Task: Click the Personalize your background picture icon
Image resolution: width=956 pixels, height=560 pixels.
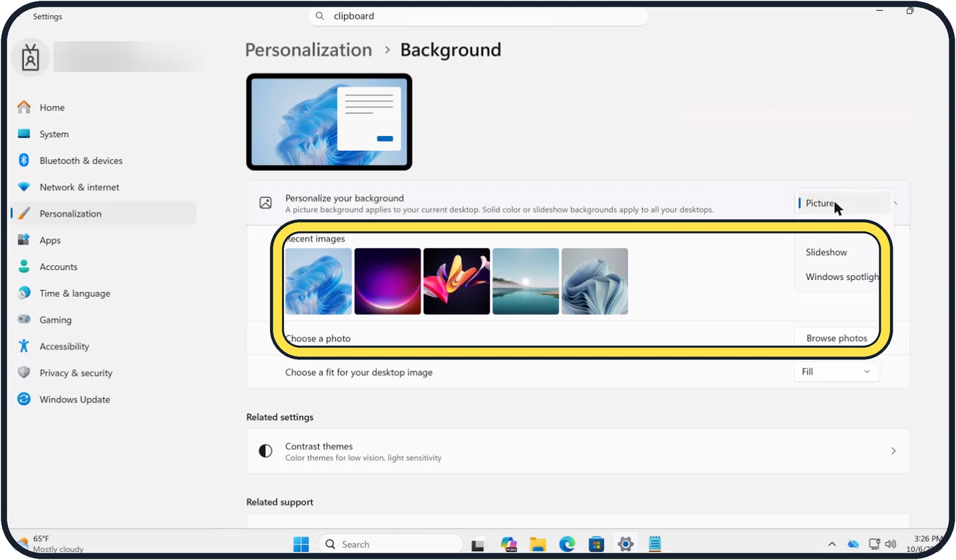Action: pyautogui.click(x=265, y=203)
